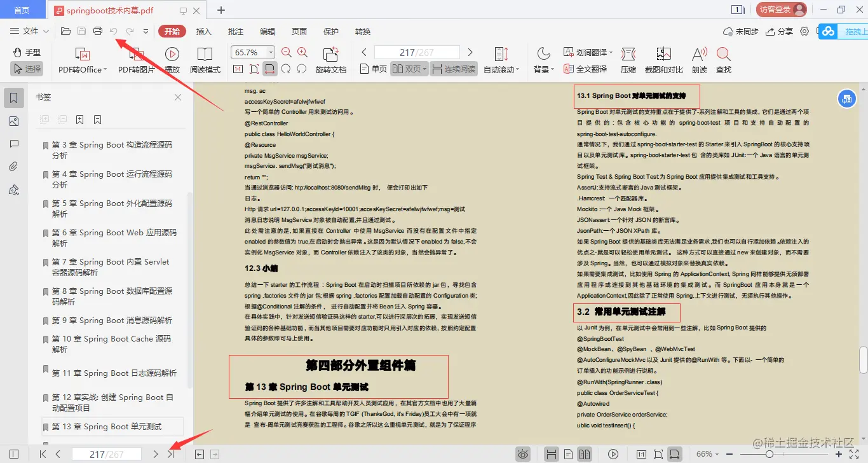Enable 单页 single page view
The height and width of the screenshot is (463, 868).
click(372, 69)
